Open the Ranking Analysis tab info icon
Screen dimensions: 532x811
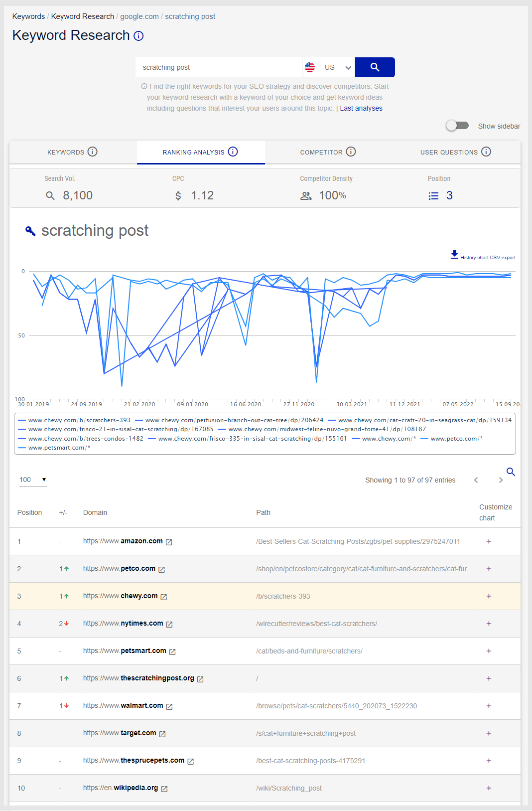pyautogui.click(x=233, y=152)
